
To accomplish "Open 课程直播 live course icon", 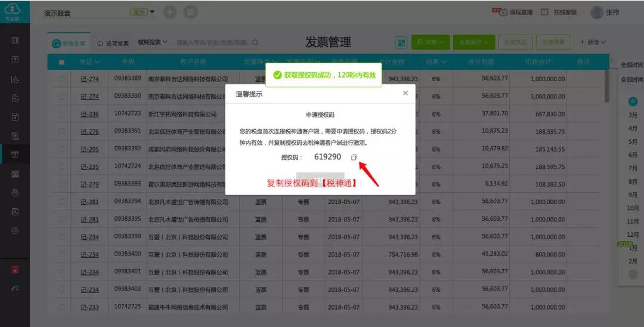I will tap(495, 12).
